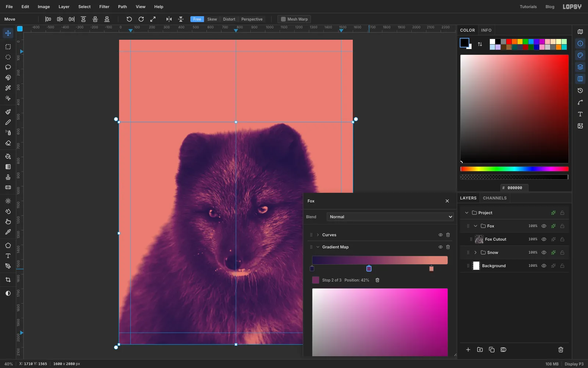The height and width of the screenshot is (368, 588).
Task: Create a new folder in Layers panel
Action: pyautogui.click(x=480, y=350)
